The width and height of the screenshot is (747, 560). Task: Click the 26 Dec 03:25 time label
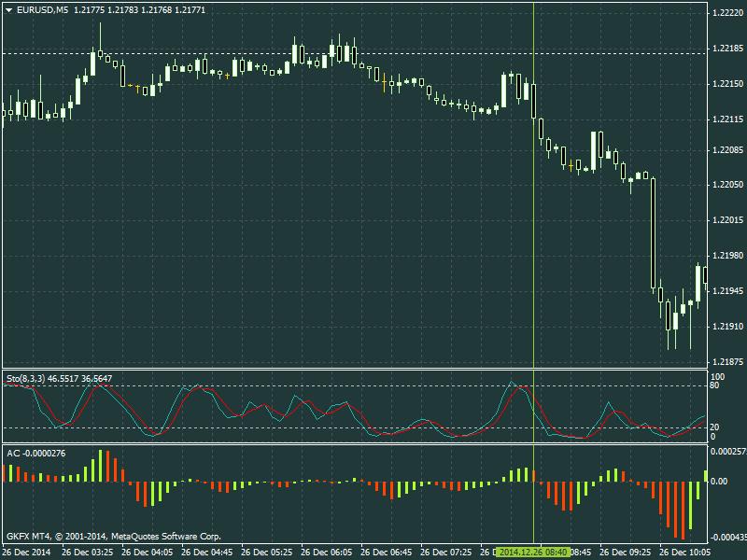[x=88, y=552]
